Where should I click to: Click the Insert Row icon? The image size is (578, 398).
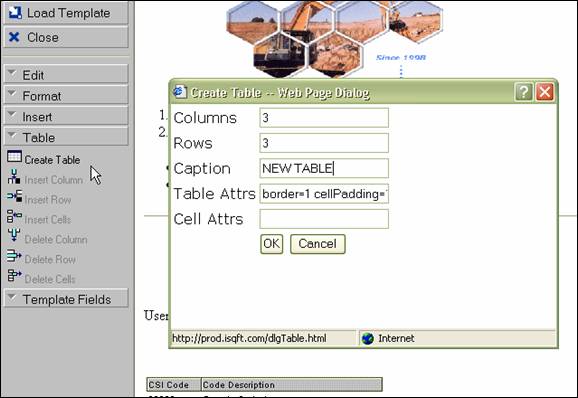pyautogui.click(x=14, y=196)
